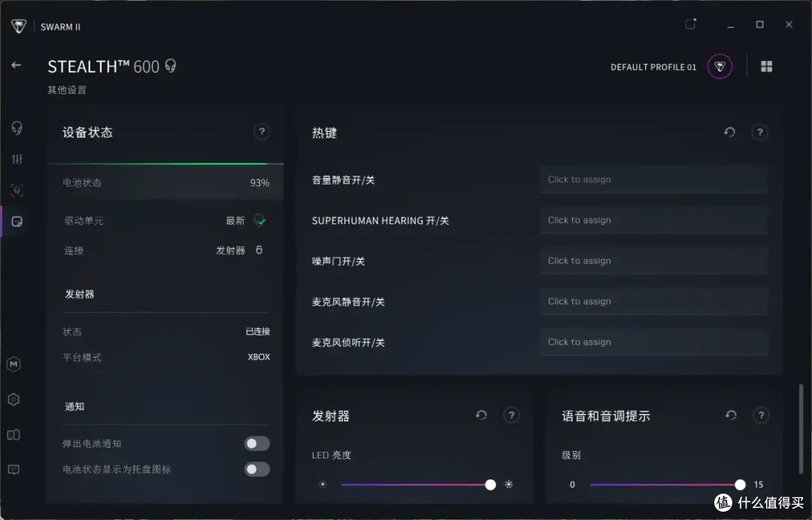Toggle 电池状态显示为托盘图标 switch
The image size is (812, 520).
point(257,469)
